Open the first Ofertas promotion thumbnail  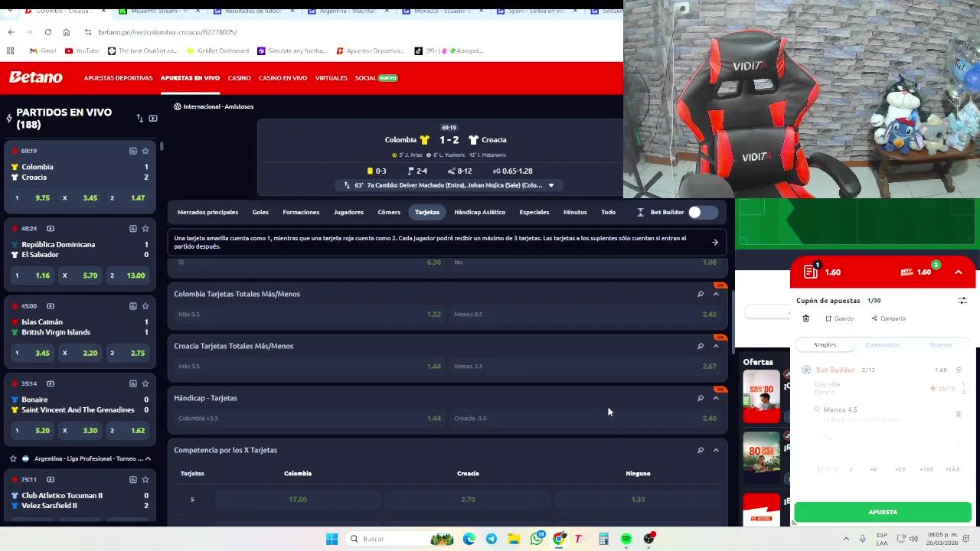(761, 396)
